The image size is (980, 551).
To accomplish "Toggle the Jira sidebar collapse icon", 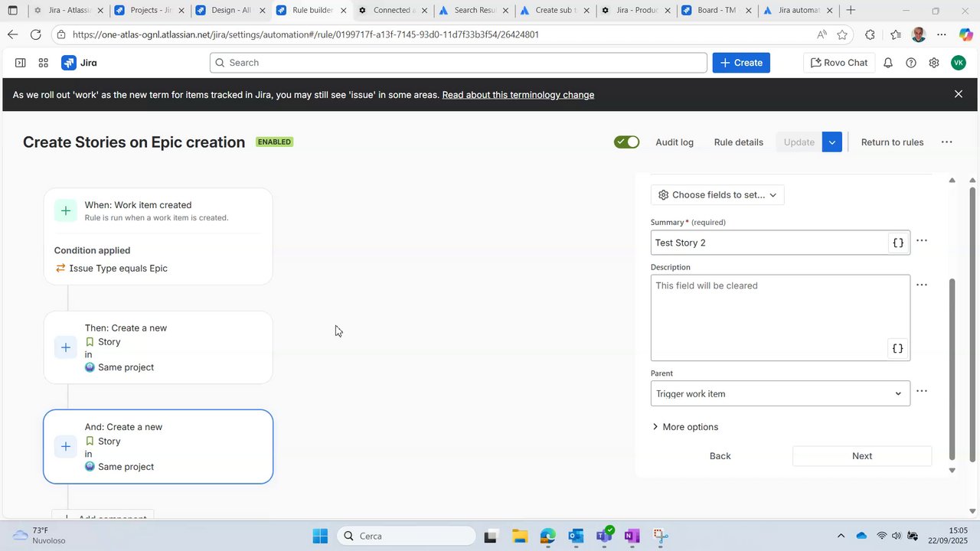I will (21, 63).
